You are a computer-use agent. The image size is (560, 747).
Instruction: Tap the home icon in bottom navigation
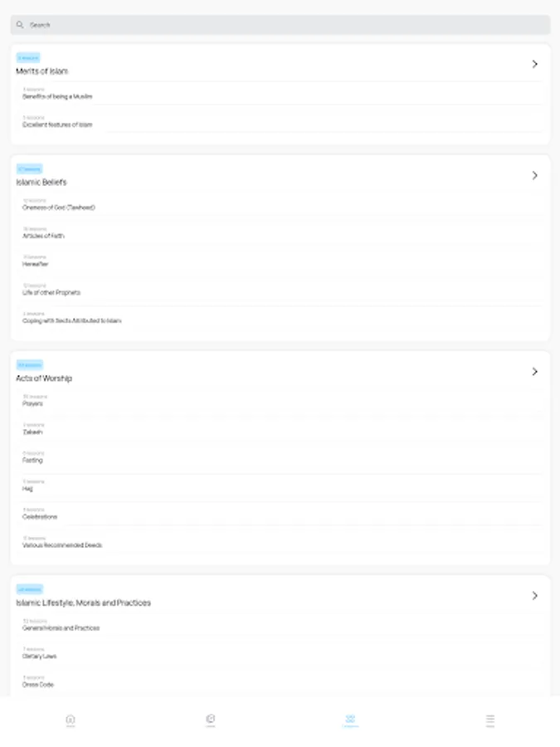click(x=71, y=720)
